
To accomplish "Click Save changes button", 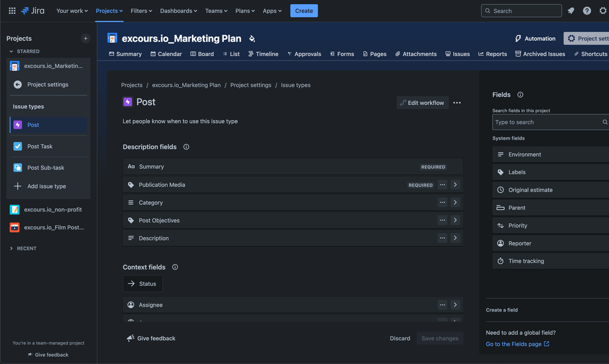I will coord(440,338).
